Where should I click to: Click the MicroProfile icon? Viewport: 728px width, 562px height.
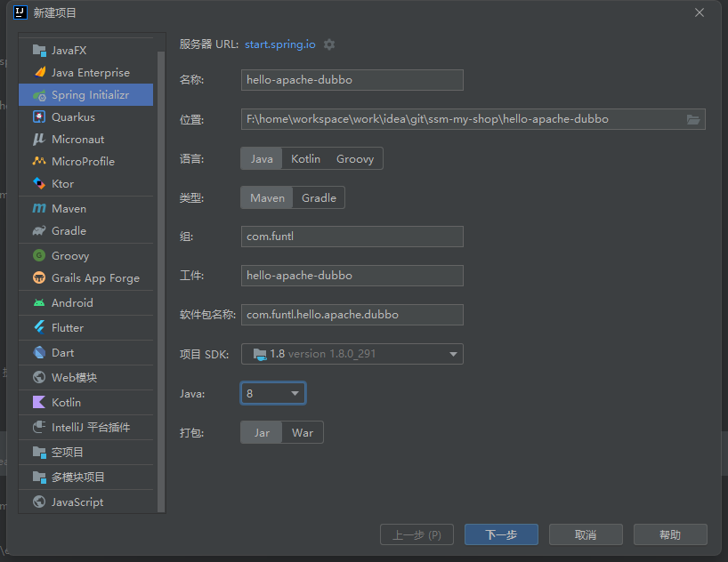coord(39,161)
